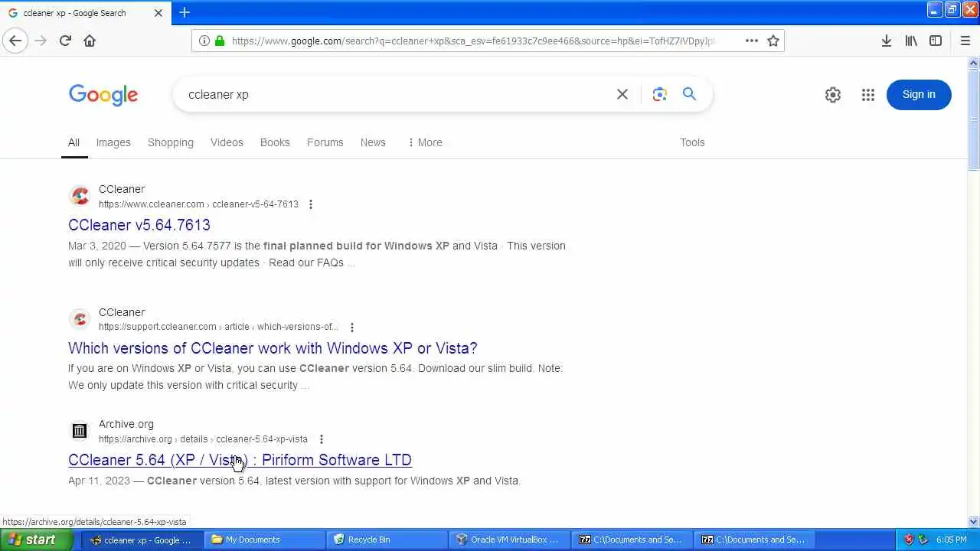Open CCleaner v5.64.7613 result link

pos(139,225)
